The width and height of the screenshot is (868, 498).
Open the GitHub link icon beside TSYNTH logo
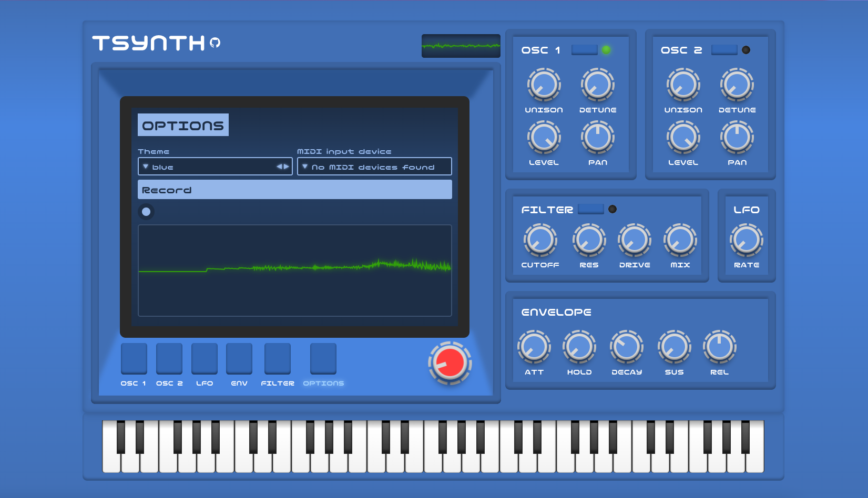pyautogui.click(x=215, y=43)
